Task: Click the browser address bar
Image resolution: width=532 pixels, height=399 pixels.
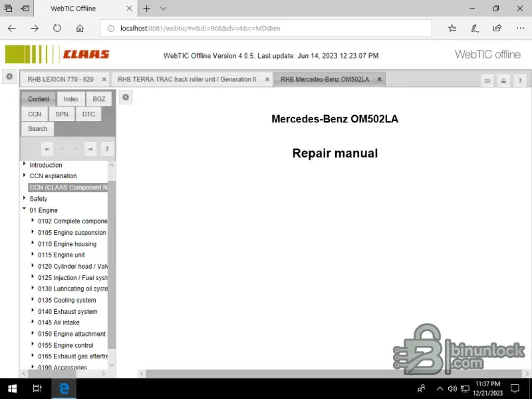Action: pos(265,29)
